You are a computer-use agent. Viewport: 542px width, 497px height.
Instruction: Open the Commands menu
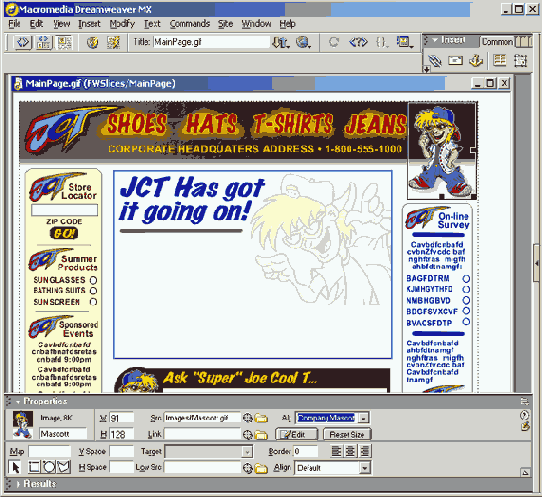tap(190, 24)
